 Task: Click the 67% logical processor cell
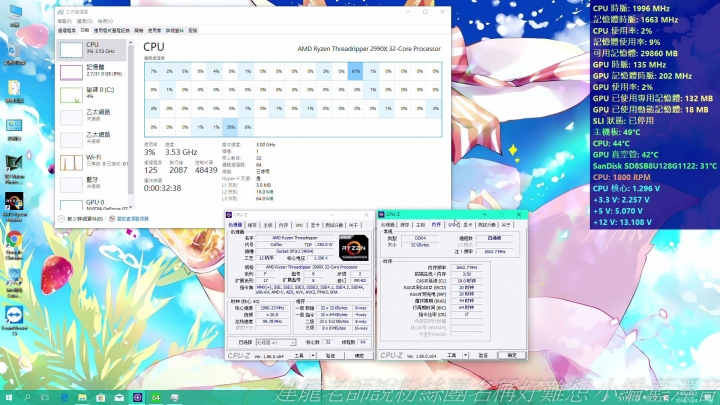[356, 71]
